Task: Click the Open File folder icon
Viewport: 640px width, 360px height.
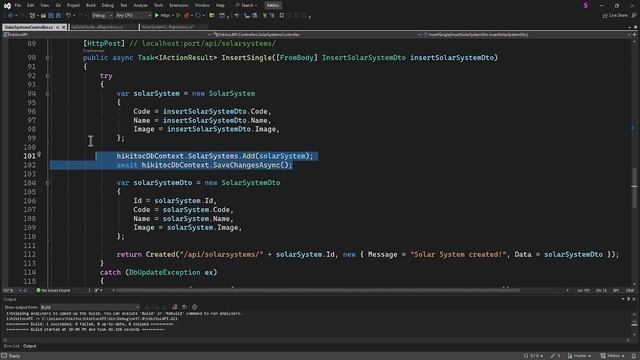Action: coord(43,16)
